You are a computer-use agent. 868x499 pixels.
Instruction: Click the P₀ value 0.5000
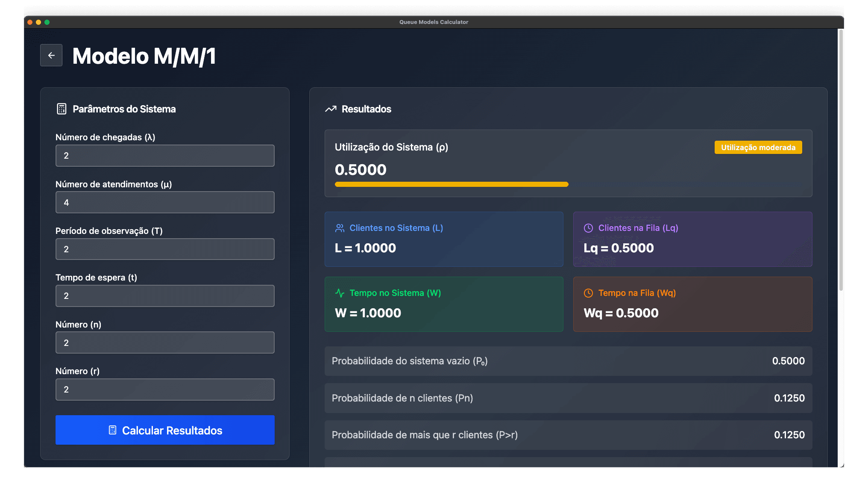(x=788, y=361)
